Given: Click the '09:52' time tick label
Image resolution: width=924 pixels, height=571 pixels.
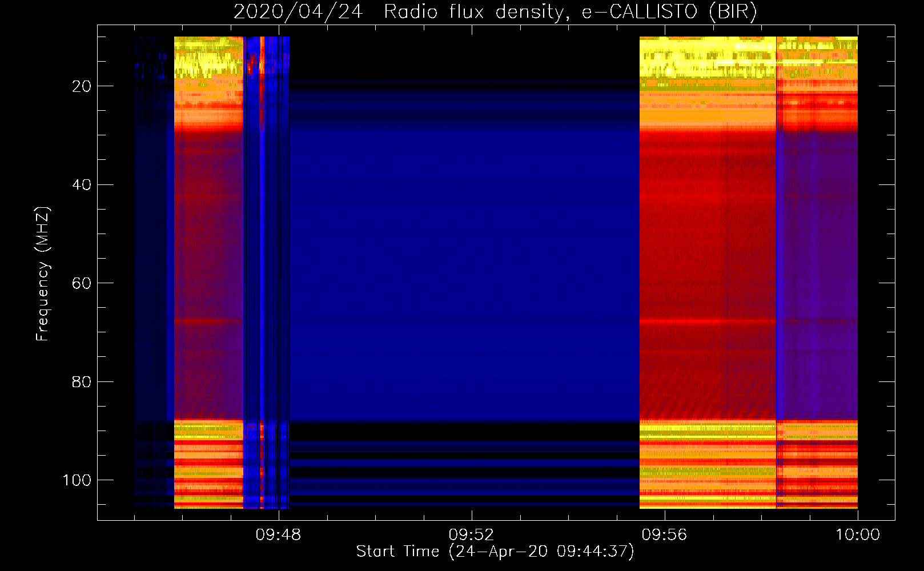Looking at the screenshot, I should [x=471, y=535].
